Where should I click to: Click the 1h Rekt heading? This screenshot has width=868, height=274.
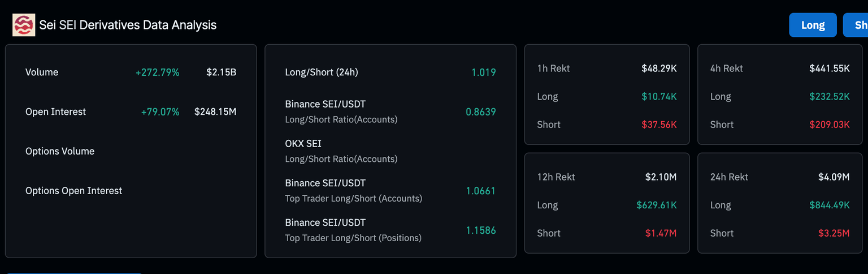[553, 68]
